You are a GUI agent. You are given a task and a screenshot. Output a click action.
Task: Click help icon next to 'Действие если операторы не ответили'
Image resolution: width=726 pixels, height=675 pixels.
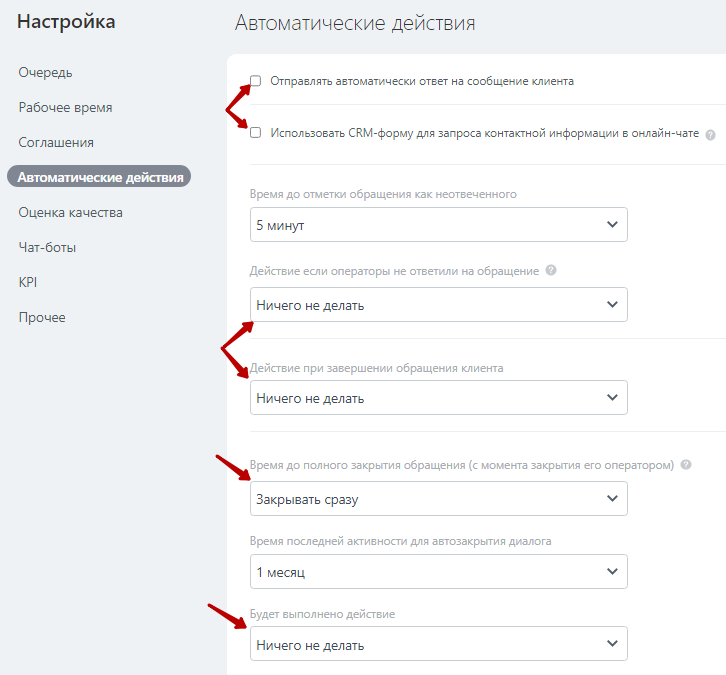(551, 271)
